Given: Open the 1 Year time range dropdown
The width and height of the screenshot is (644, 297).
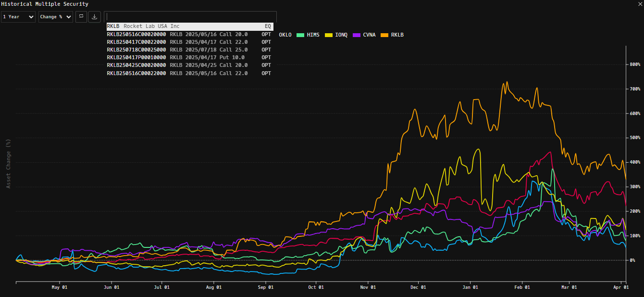Looking at the screenshot, I should coord(18,17).
